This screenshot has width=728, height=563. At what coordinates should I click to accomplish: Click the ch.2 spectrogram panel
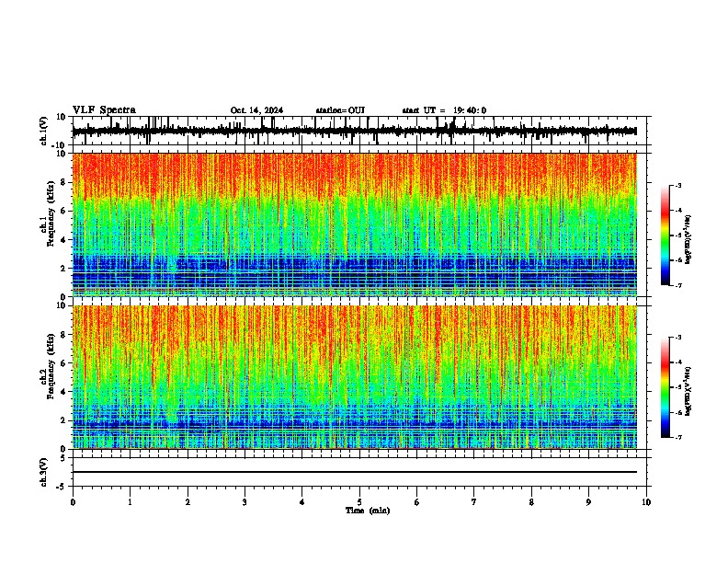point(355,377)
